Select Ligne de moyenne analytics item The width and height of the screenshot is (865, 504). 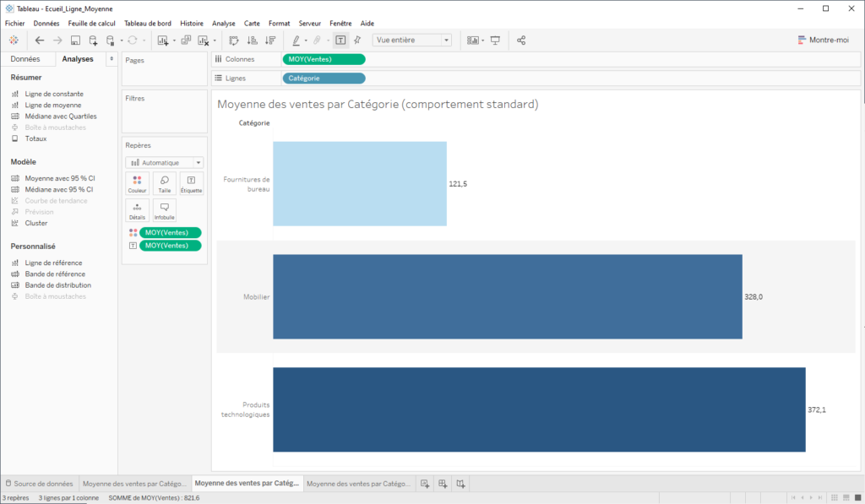(x=52, y=105)
